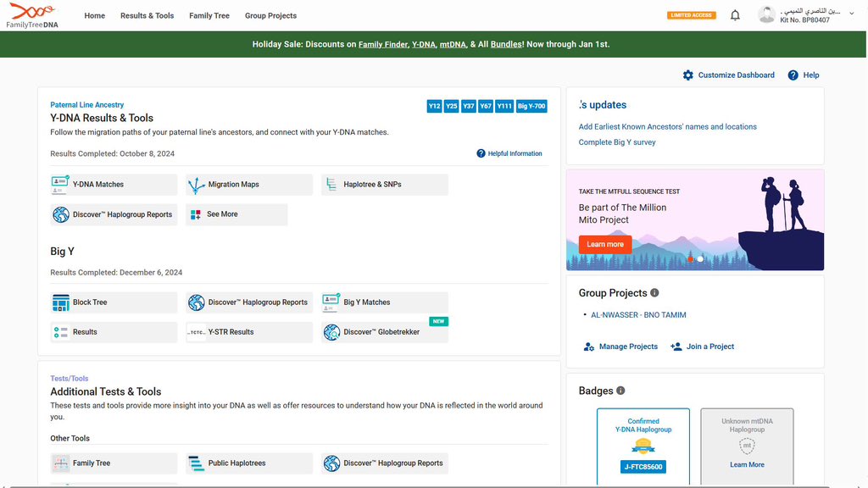Click the Group Projects info icon

coord(654,292)
